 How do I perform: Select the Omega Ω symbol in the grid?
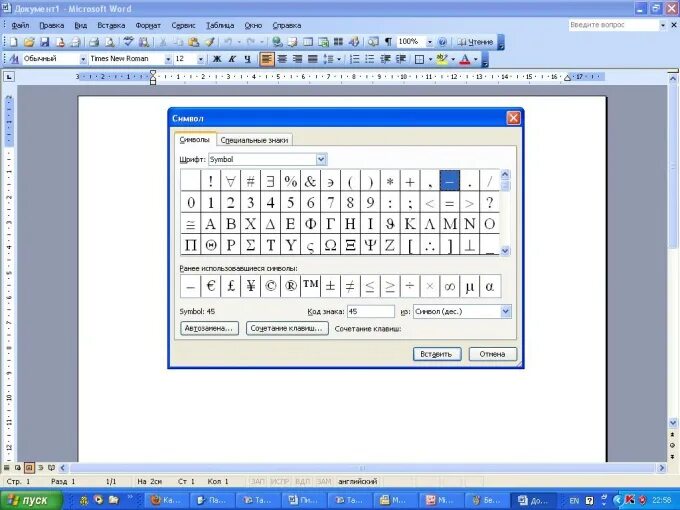click(330, 245)
